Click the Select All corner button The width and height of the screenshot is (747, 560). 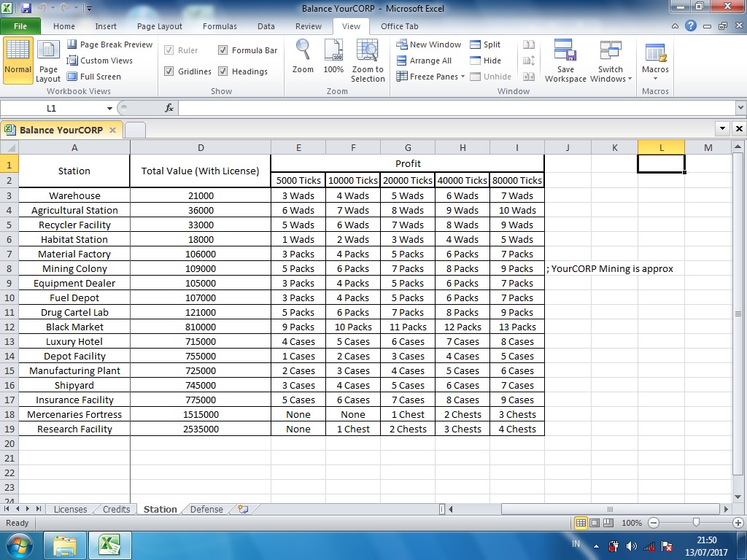[9, 147]
